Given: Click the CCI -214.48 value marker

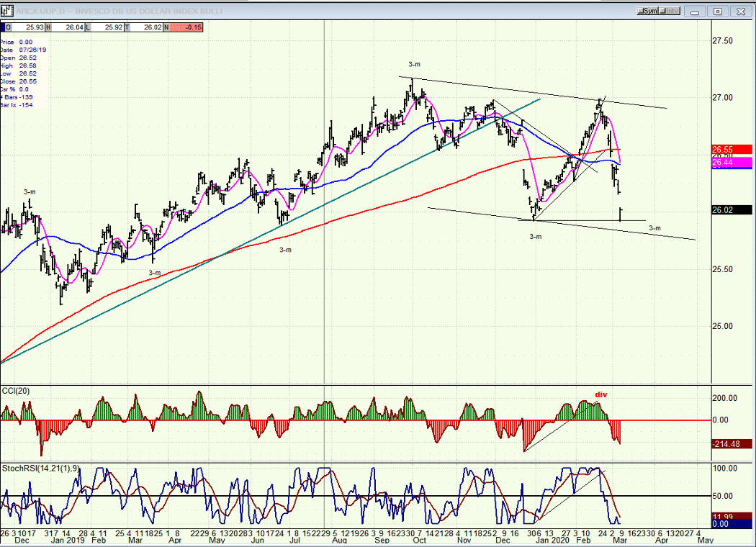Looking at the screenshot, I should (732, 444).
